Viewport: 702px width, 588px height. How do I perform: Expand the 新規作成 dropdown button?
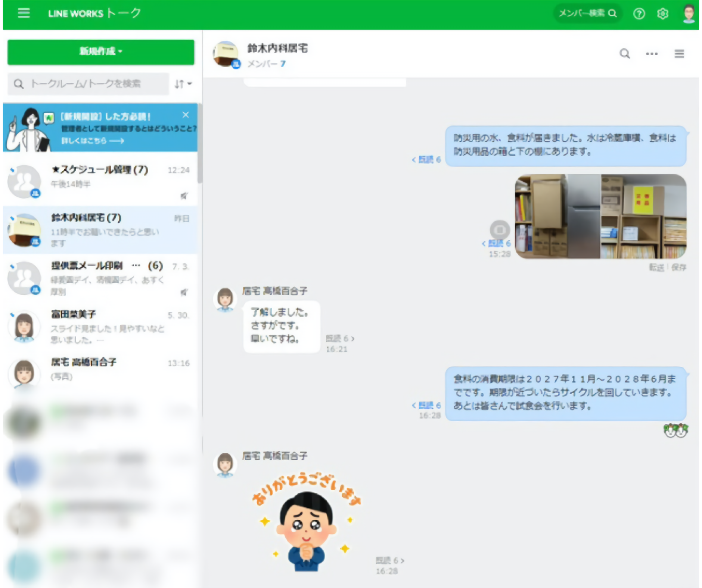click(x=101, y=51)
